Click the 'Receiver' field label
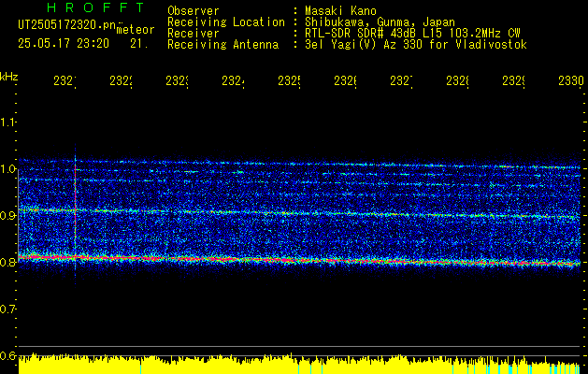Screen dimensions: 588x374 [194, 34]
